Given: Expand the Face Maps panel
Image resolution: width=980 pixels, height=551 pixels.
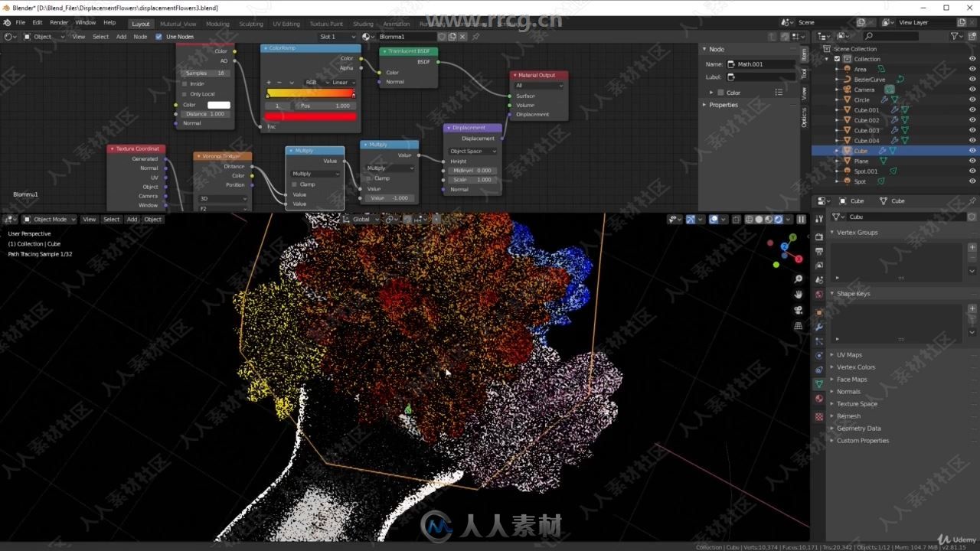Looking at the screenshot, I should (851, 380).
